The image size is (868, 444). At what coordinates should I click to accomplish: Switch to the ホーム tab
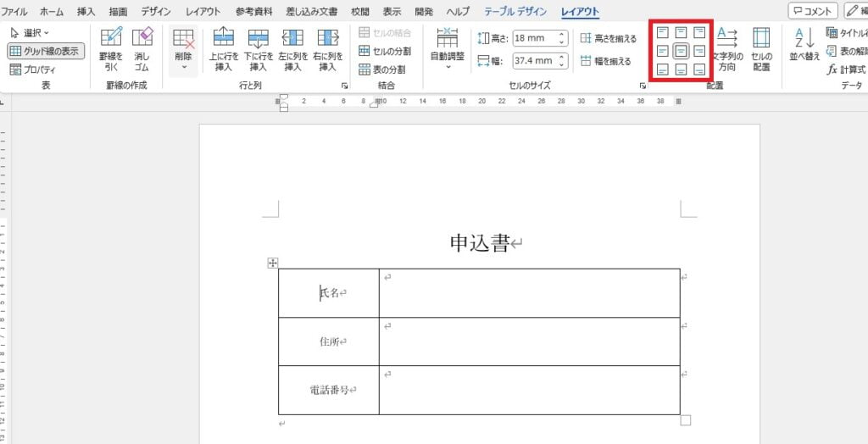[52, 12]
